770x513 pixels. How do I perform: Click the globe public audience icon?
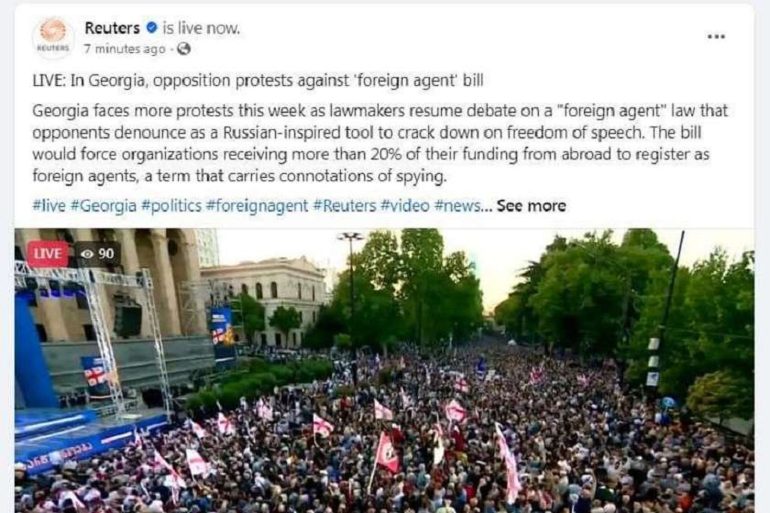coord(184,49)
